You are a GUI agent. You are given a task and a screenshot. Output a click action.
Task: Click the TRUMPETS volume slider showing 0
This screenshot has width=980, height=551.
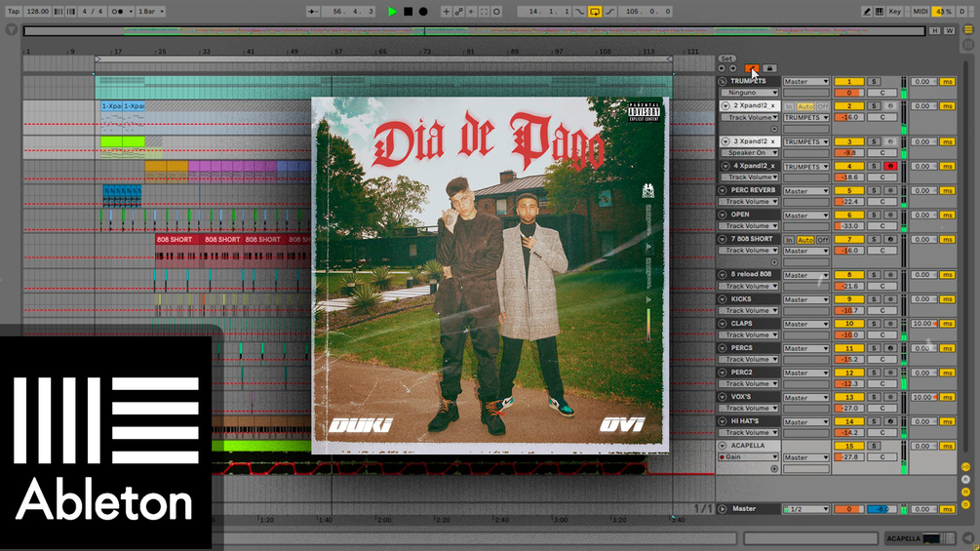tap(848, 93)
